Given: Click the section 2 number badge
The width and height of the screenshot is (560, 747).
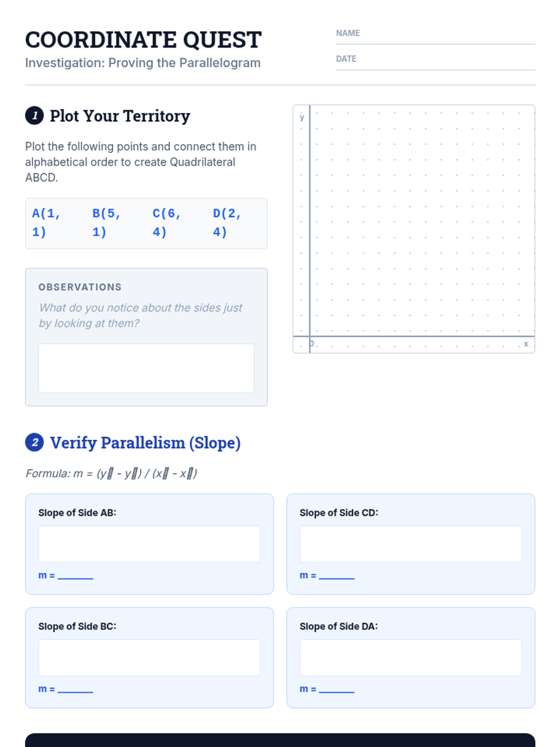Looking at the screenshot, I should tap(35, 443).
